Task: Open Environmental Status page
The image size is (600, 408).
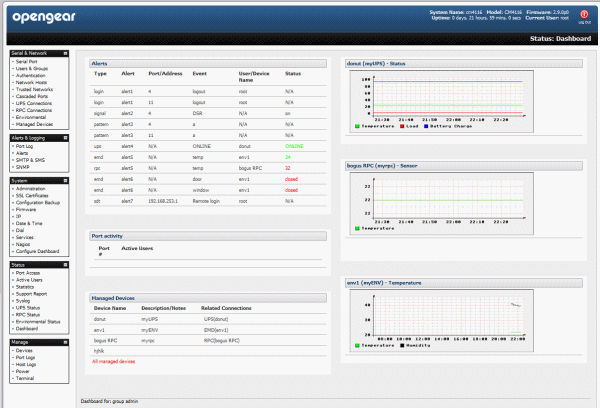Action: [38, 322]
